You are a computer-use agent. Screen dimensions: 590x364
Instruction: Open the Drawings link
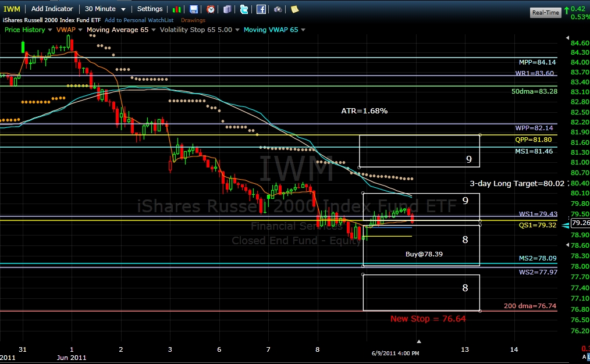click(193, 20)
